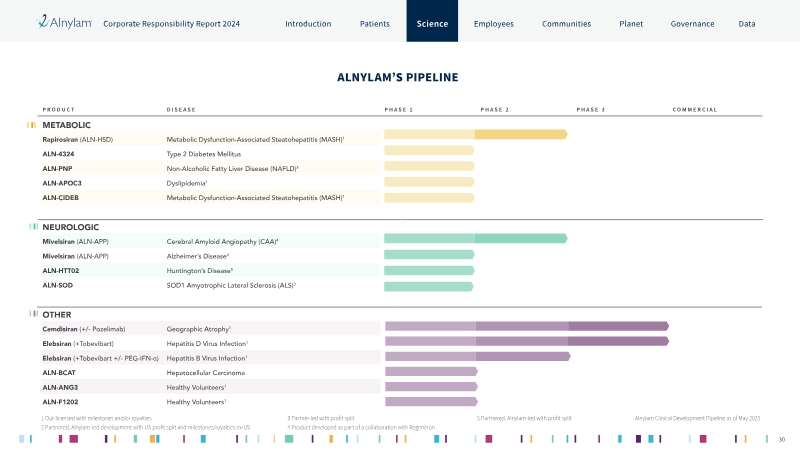Click footnote 1 Out-licensed with milestones
Image resolution: width=800 pixels, height=450 pixels.
(x=96, y=418)
